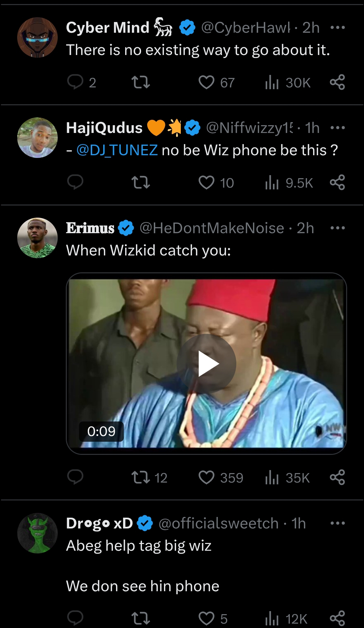This screenshot has height=628, width=364.
Task: Repost Drogo xD's tweet
Action: pos(140,618)
